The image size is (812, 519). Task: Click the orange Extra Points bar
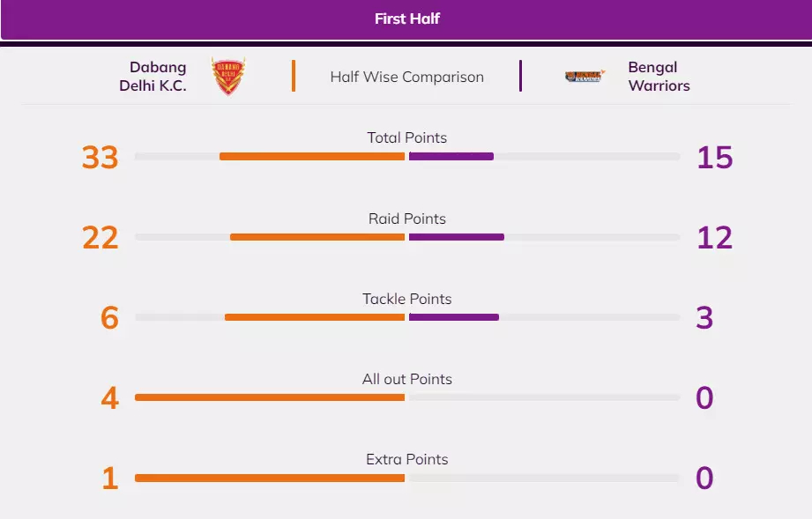click(x=270, y=478)
